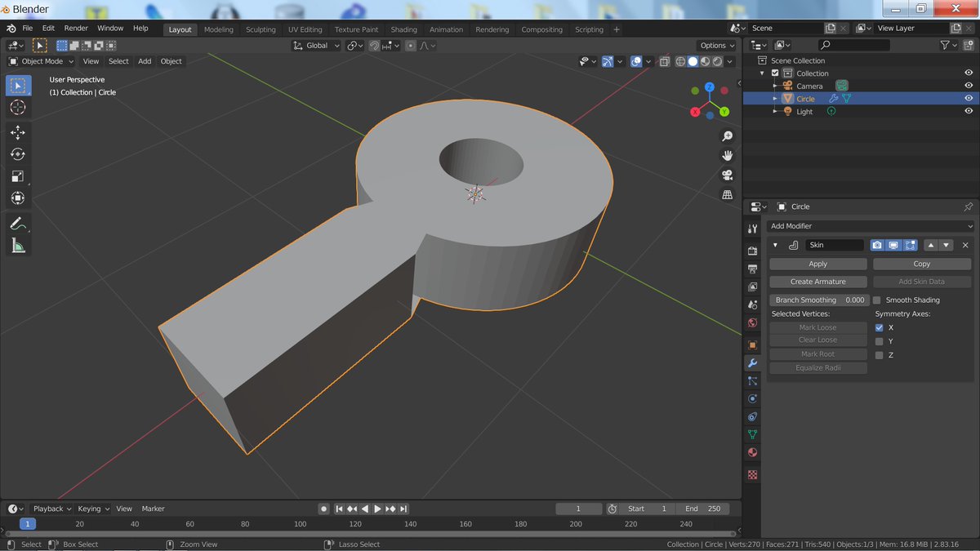The width and height of the screenshot is (980, 551).
Task: Open the Render Properties tab
Action: pyautogui.click(x=752, y=251)
